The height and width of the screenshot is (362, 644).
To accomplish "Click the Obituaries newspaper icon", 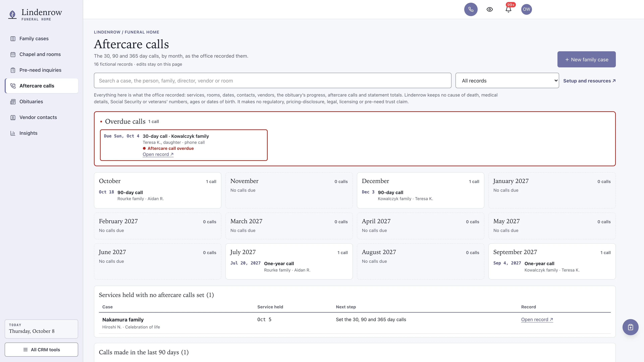I will click(13, 102).
